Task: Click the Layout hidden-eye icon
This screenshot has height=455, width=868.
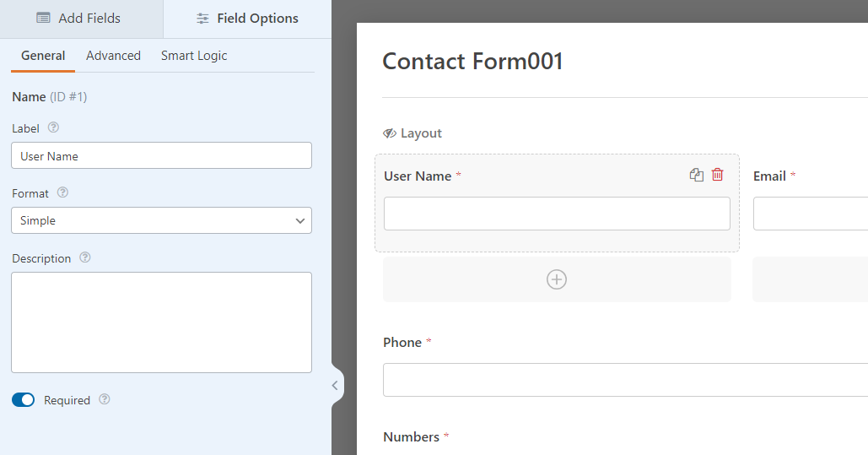Action: click(390, 133)
